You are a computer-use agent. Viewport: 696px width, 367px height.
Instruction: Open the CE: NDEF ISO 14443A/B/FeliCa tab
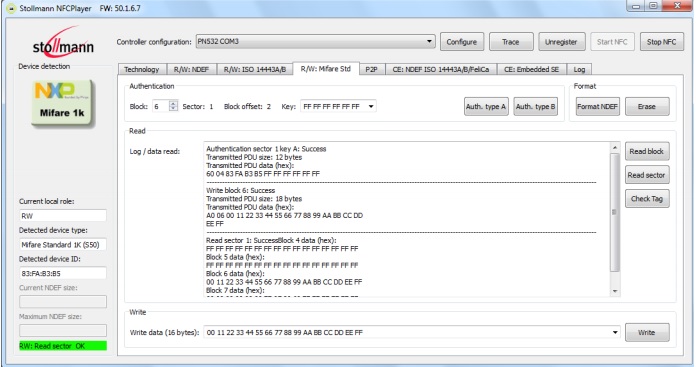441,69
